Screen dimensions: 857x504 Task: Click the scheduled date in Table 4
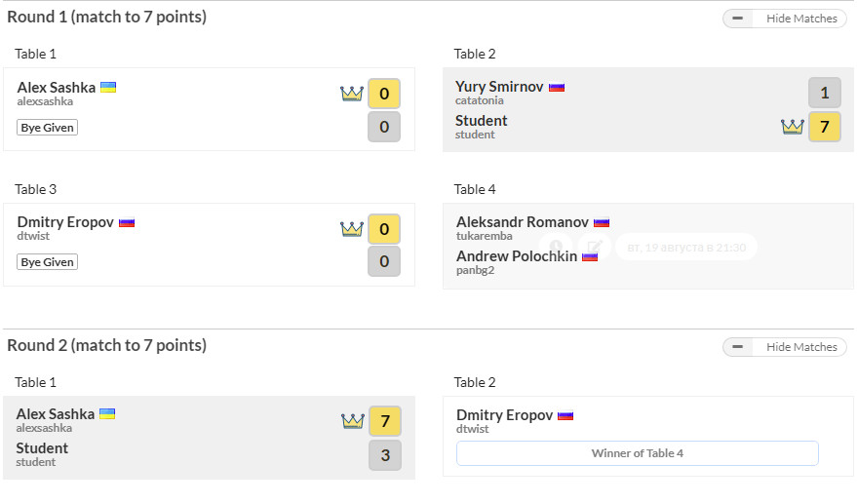686,247
